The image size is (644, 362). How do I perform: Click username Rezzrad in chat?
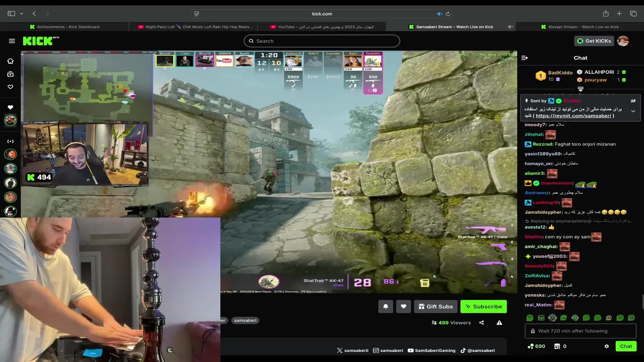point(542,144)
